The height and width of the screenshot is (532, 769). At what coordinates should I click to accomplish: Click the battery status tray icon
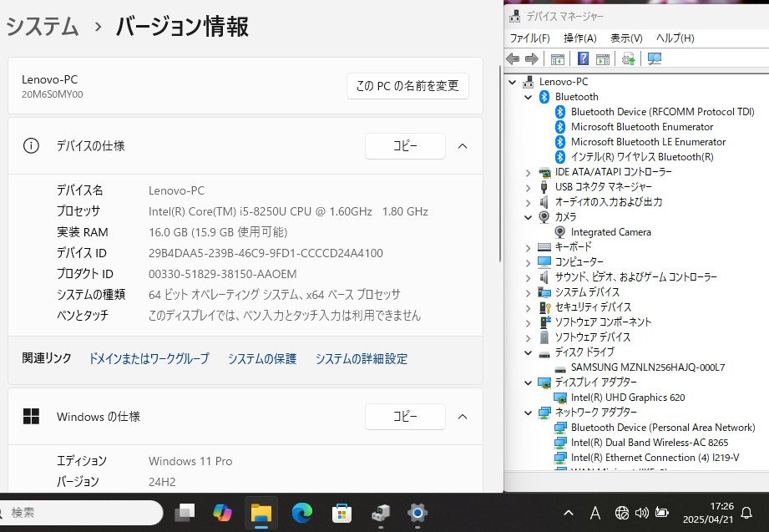point(661,513)
